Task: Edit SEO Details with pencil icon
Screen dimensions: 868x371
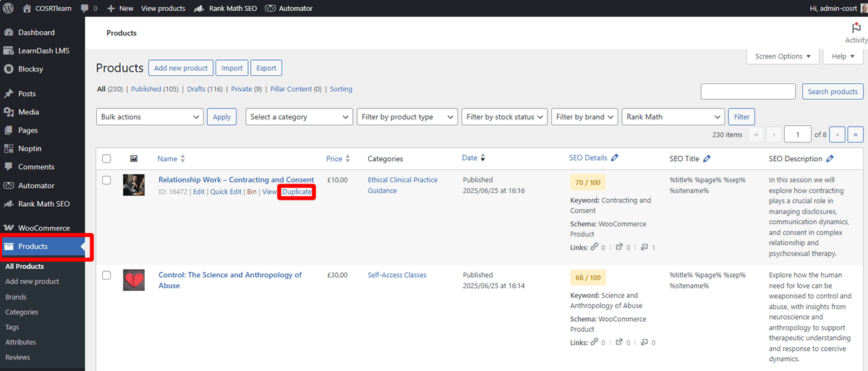Action: pos(615,158)
